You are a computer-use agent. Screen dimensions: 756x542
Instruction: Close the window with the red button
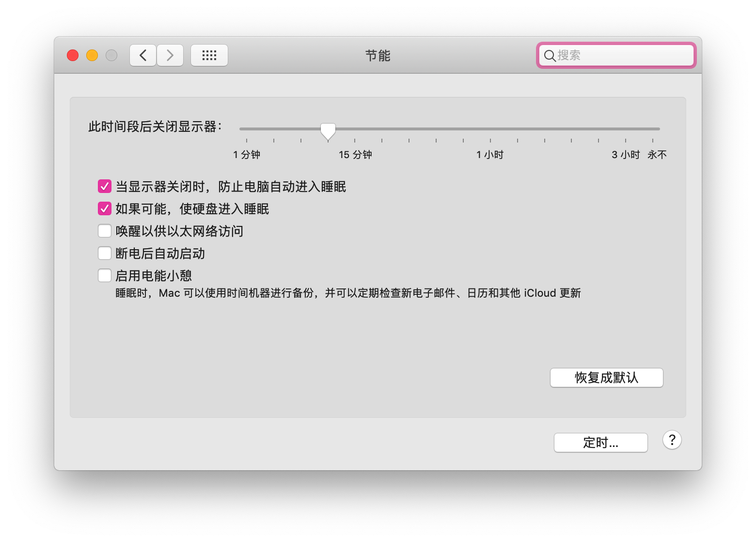(73, 55)
